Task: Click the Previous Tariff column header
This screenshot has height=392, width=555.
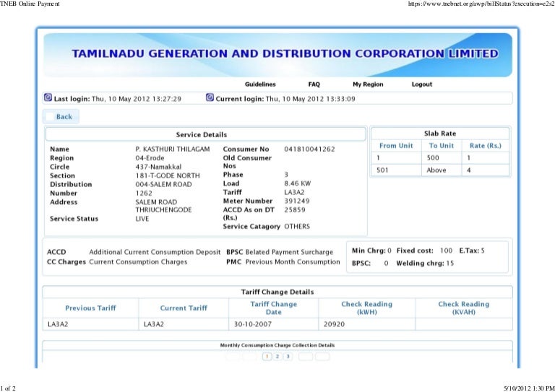Action: coord(90,308)
